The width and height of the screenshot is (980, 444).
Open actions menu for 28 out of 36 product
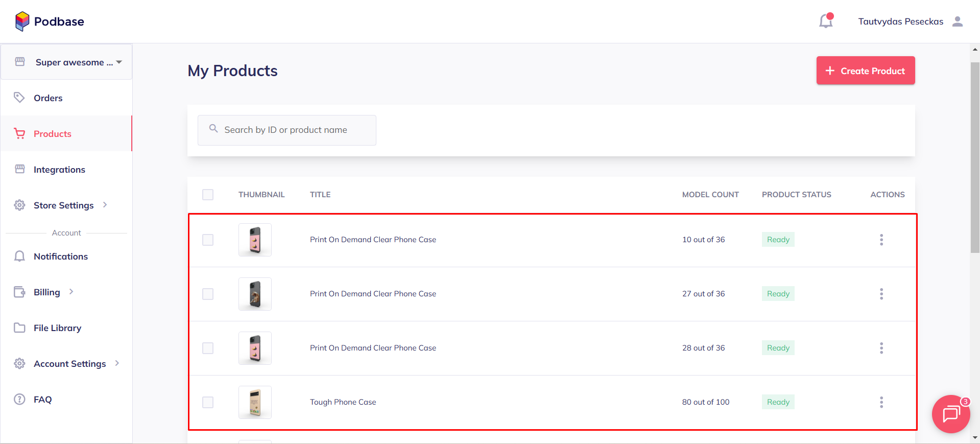click(881, 348)
